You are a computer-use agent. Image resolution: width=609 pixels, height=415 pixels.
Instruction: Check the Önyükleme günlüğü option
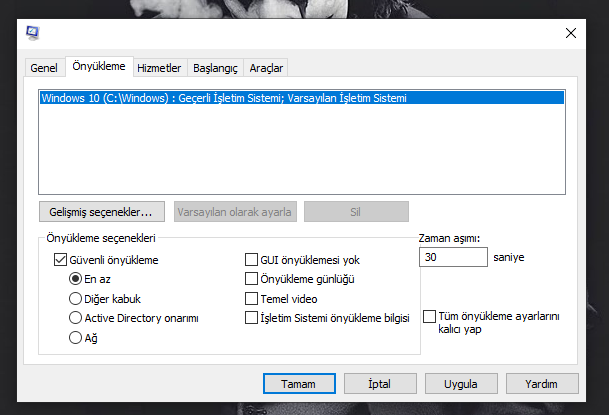252,279
